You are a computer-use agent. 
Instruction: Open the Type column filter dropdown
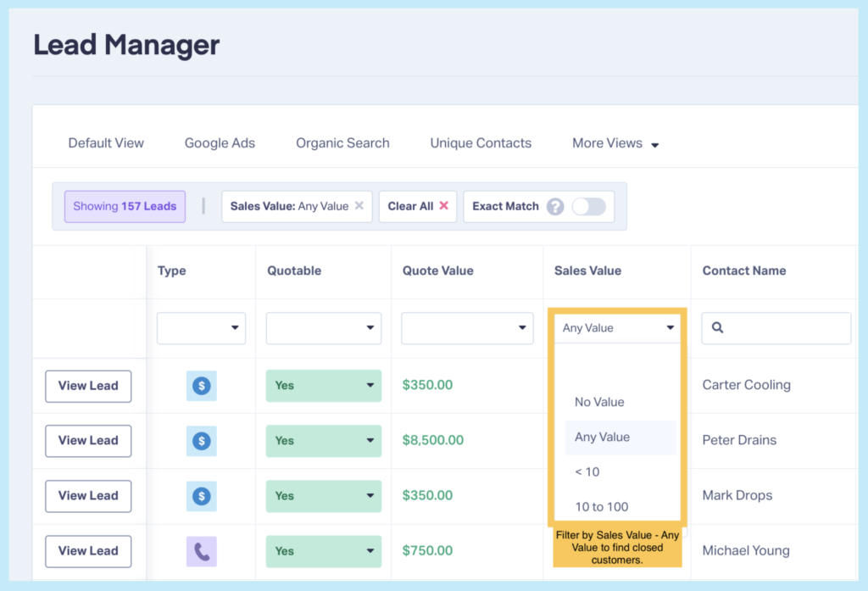tap(201, 328)
